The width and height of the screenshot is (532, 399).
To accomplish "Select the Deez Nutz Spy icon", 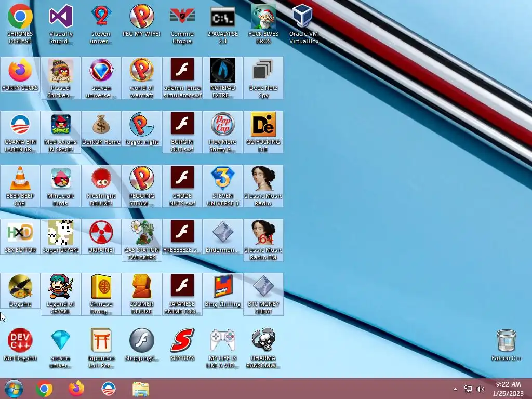I will coord(263,78).
